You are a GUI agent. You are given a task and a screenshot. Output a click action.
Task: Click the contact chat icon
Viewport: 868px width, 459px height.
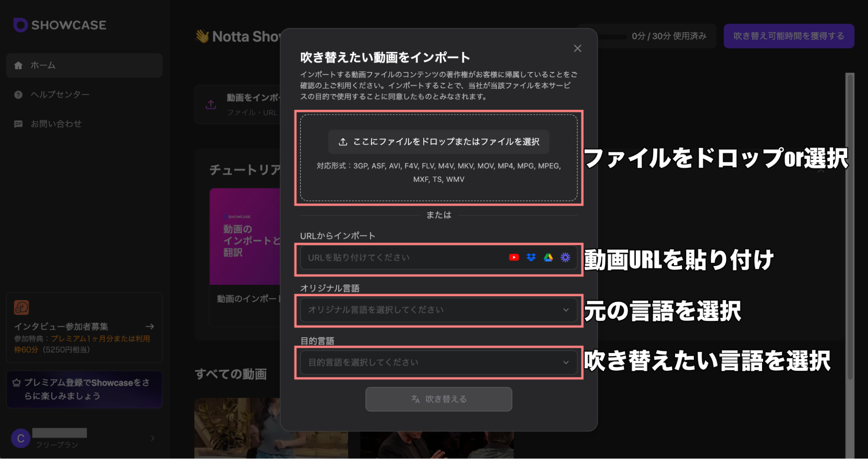pos(18,124)
